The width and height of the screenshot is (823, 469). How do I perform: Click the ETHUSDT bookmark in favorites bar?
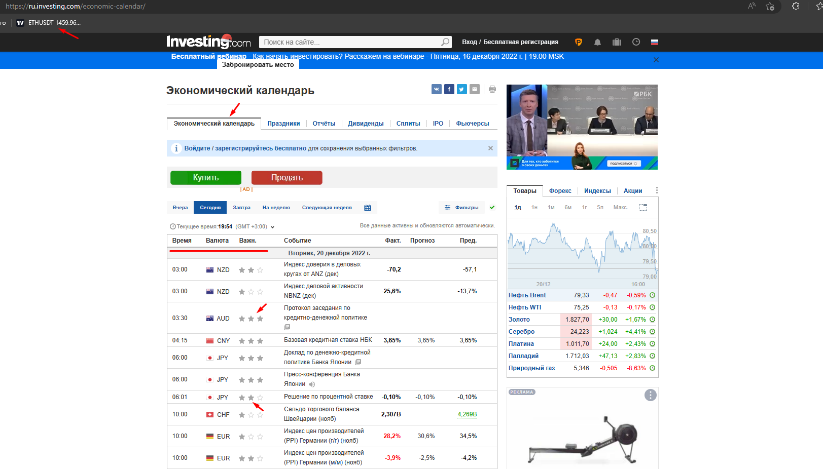(x=48, y=23)
